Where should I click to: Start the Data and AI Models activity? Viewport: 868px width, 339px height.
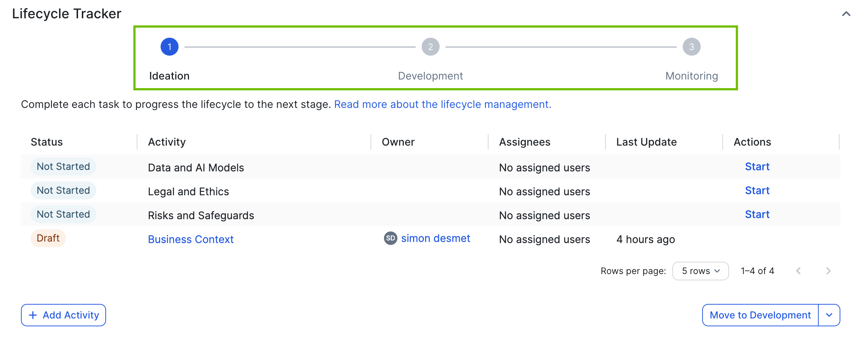757,167
